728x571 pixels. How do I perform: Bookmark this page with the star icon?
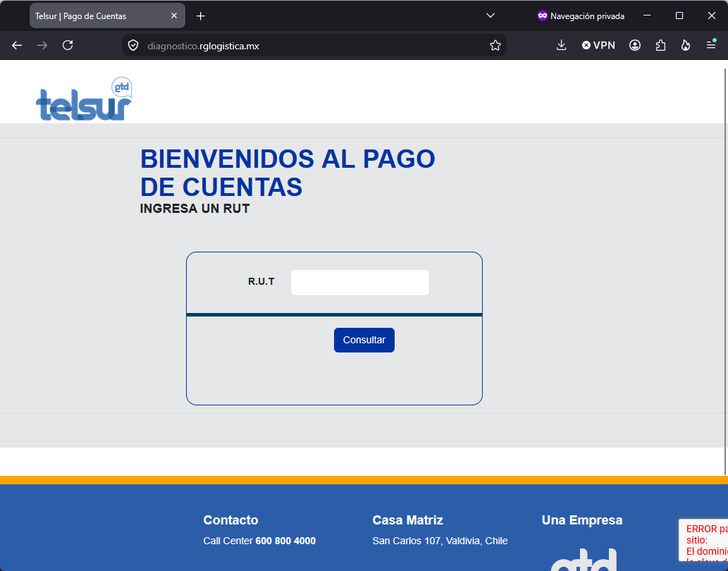click(495, 46)
